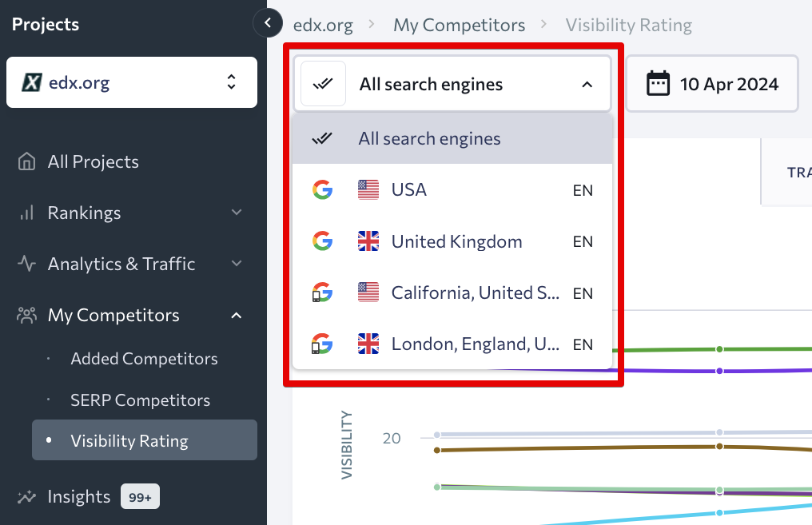Click the Google icon beside United Kingdom
The width and height of the screenshot is (812, 525).
coord(322,241)
